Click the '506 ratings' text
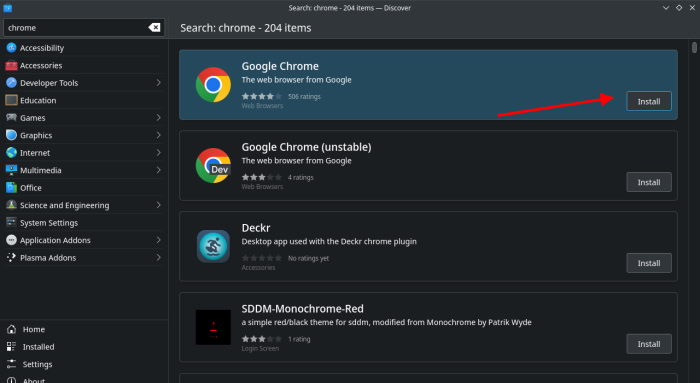The image size is (700, 383). [304, 96]
